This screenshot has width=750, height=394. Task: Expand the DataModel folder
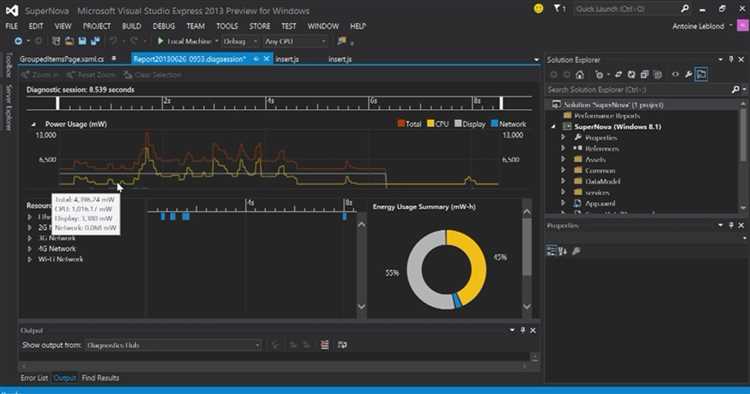pos(563,181)
